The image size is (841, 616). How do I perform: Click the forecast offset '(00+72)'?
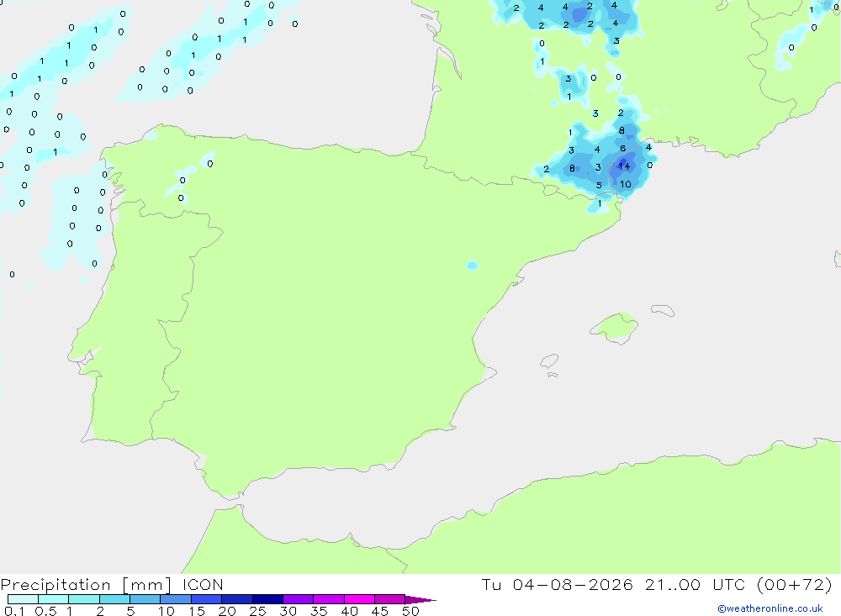pyautogui.click(x=795, y=584)
